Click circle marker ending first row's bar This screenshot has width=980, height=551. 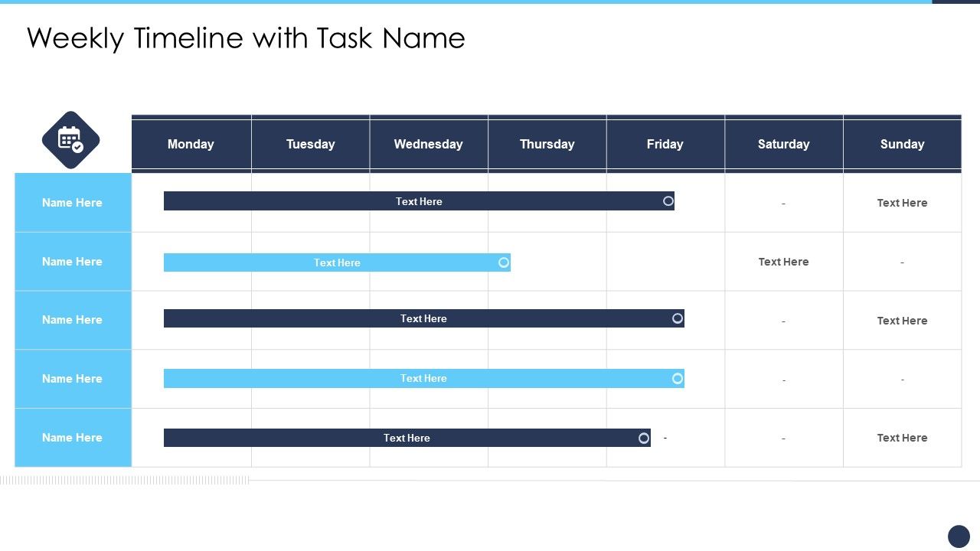pos(668,201)
